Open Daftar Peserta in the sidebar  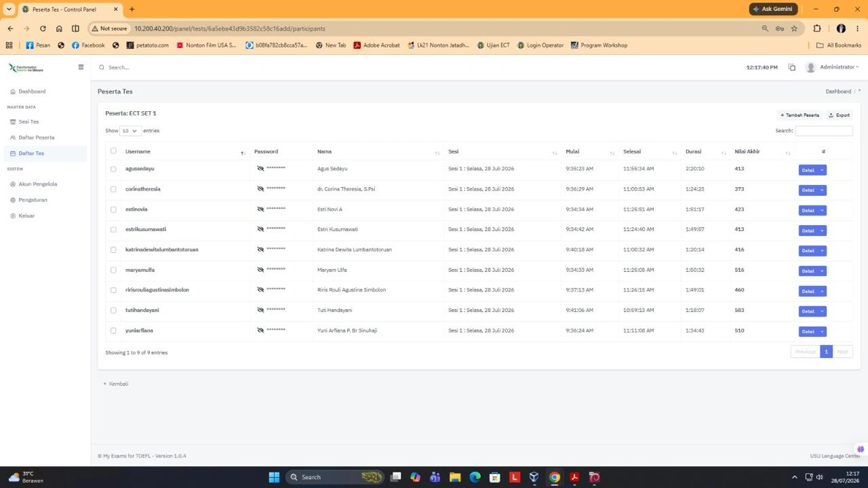tap(37, 138)
